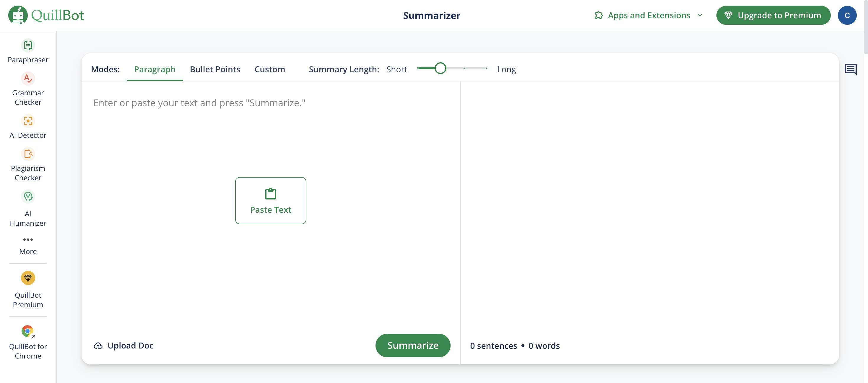
Task: Click the QuillBot wordmark text
Action: (57, 15)
